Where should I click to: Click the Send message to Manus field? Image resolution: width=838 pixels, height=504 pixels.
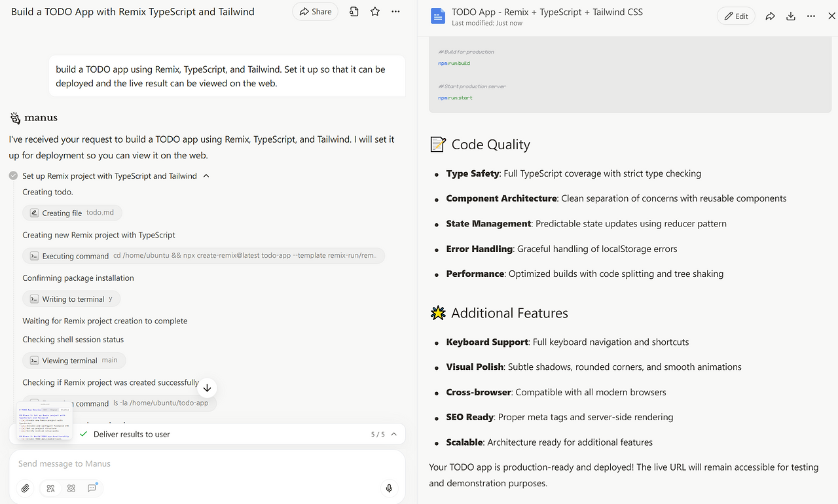coord(196,463)
